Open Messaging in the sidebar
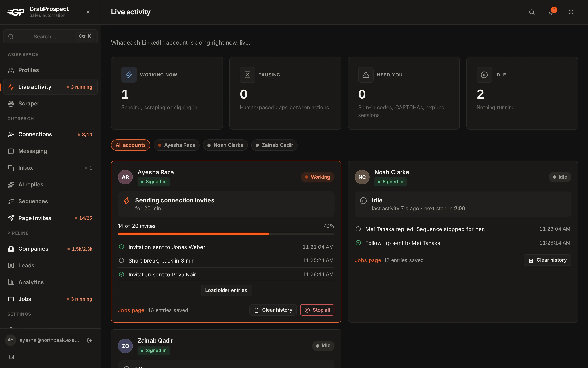 pyautogui.click(x=50, y=151)
